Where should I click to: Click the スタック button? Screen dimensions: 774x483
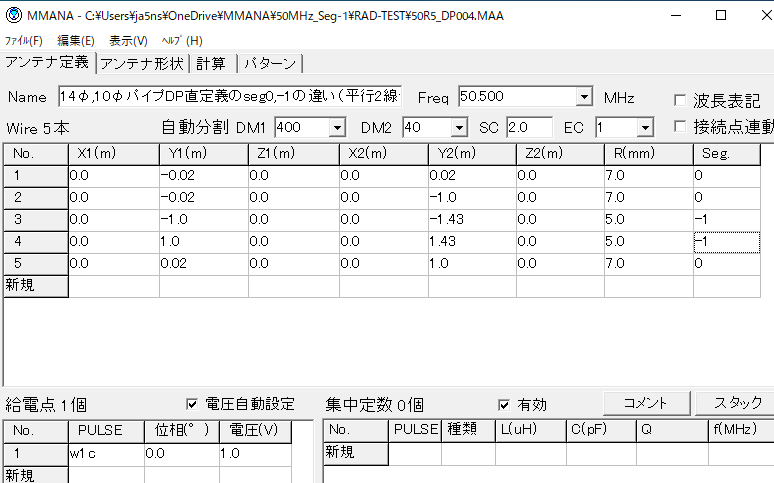point(737,403)
